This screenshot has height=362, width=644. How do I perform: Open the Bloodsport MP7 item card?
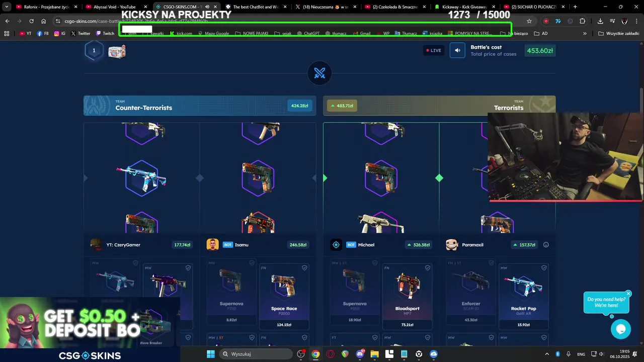pos(408,297)
